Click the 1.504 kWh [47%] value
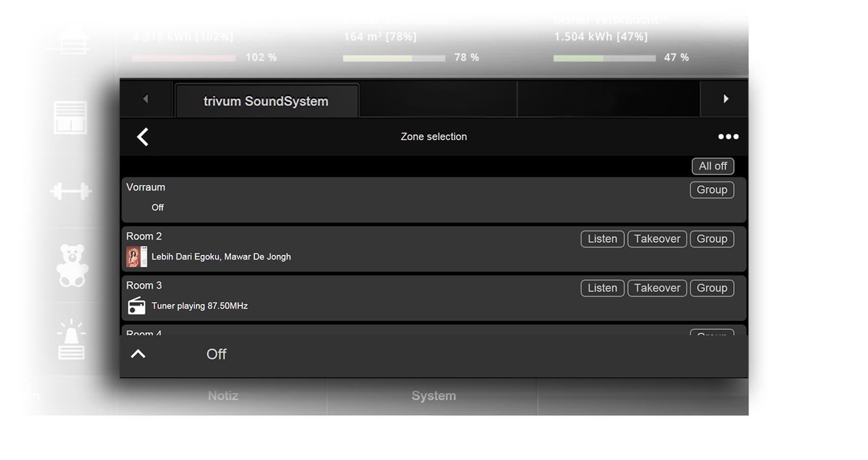The image size is (868, 460). click(x=601, y=37)
